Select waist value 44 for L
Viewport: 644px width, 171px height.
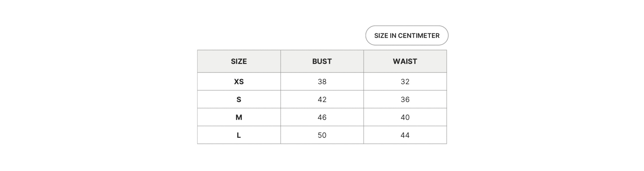tap(405, 135)
